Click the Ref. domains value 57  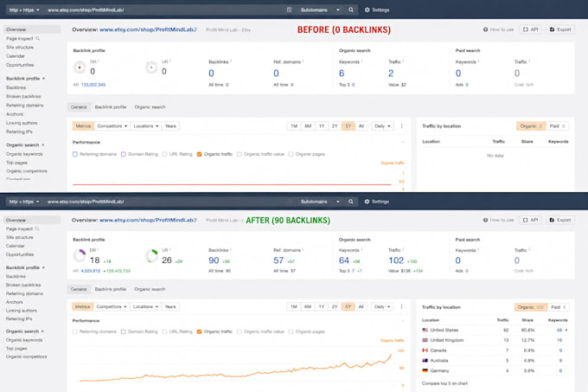(x=278, y=260)
